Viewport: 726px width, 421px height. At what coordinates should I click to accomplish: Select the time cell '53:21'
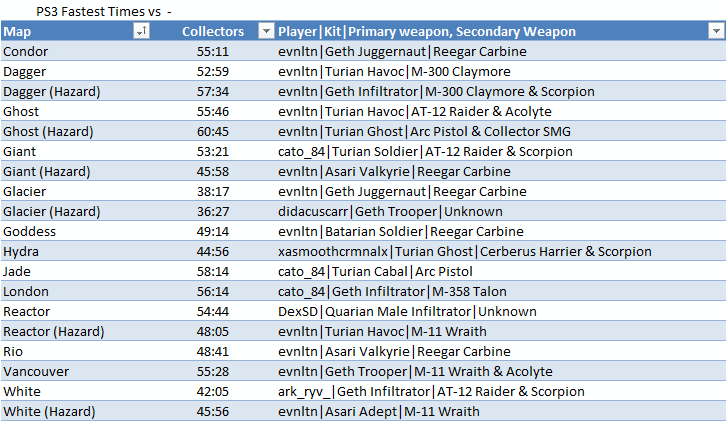click(x=213, y=151)
